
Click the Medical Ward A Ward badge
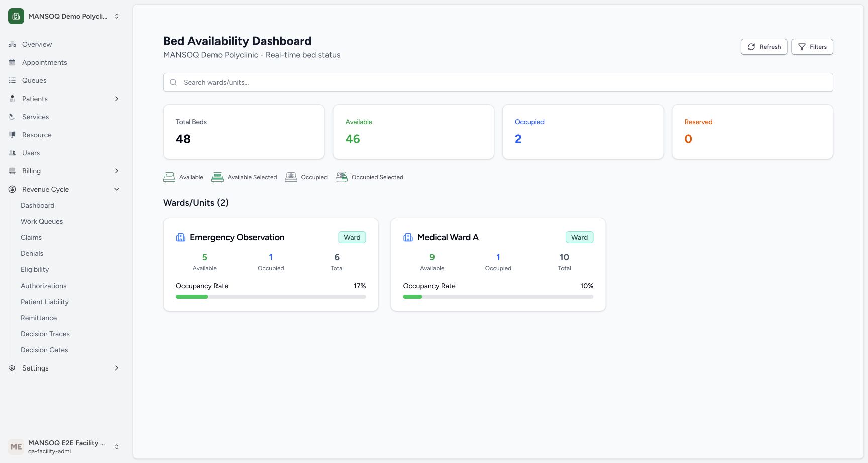point(579,237)
